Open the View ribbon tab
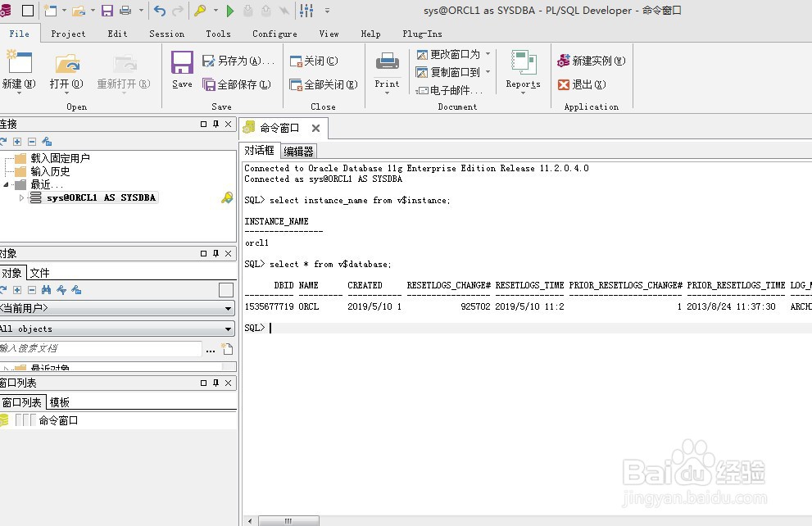This screenshot has height=526, width=812. pos(329,34)
